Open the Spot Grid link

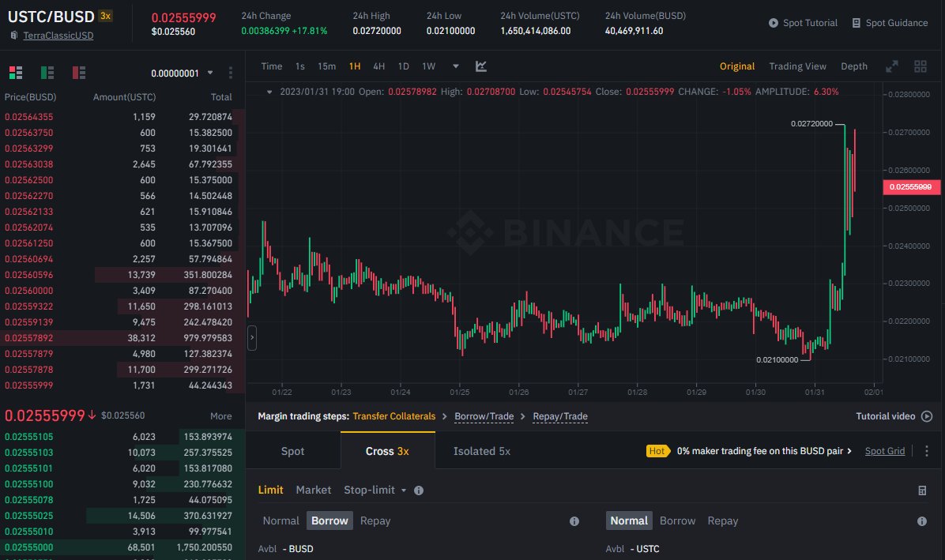pyautogui.click(x=885, y=451)
